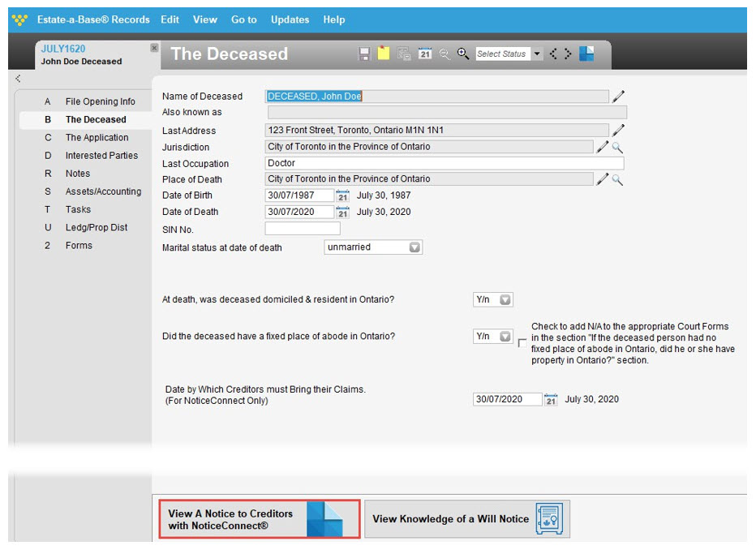Open Date of Birth calendar picker
This screenshot has height=550, width=756.
342,196
